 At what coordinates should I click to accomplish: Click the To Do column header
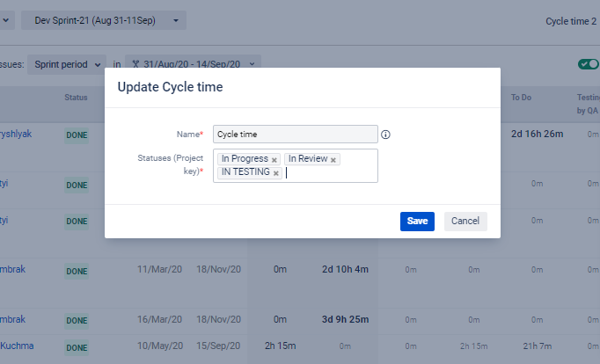[x=521, y=98]
